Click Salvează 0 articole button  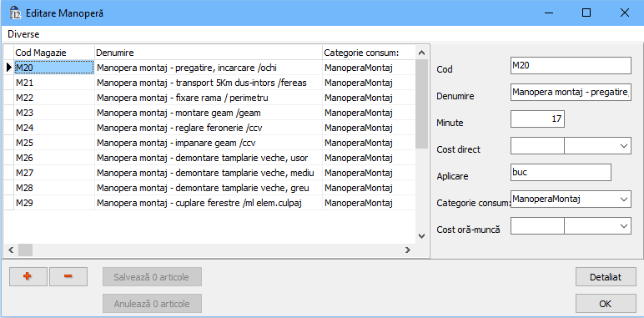coord(152,277)
